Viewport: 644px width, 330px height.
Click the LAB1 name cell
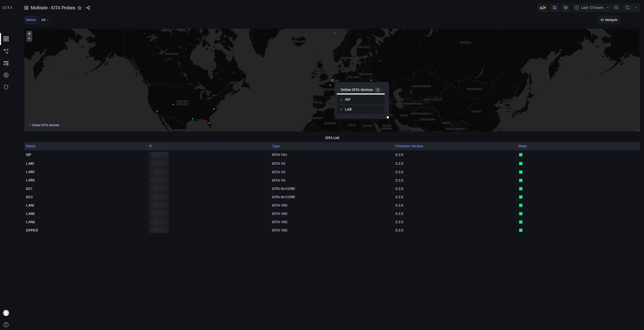click(x=86, y=163)
